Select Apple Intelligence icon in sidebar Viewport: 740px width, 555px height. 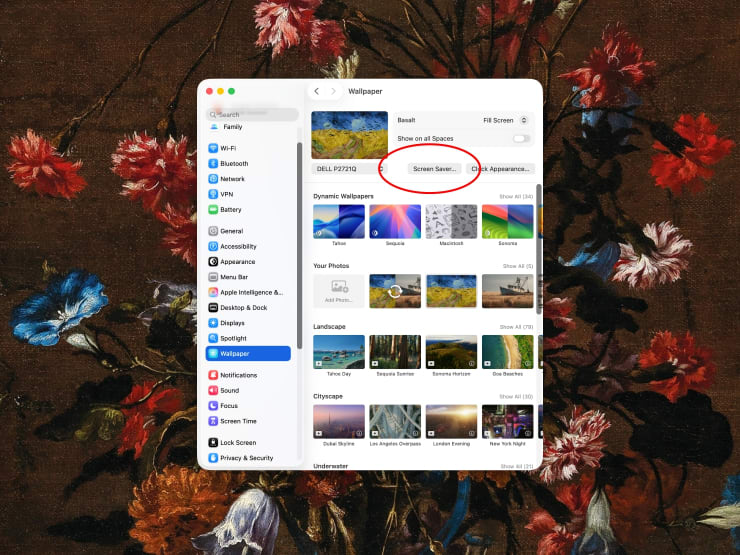point(213,292)
